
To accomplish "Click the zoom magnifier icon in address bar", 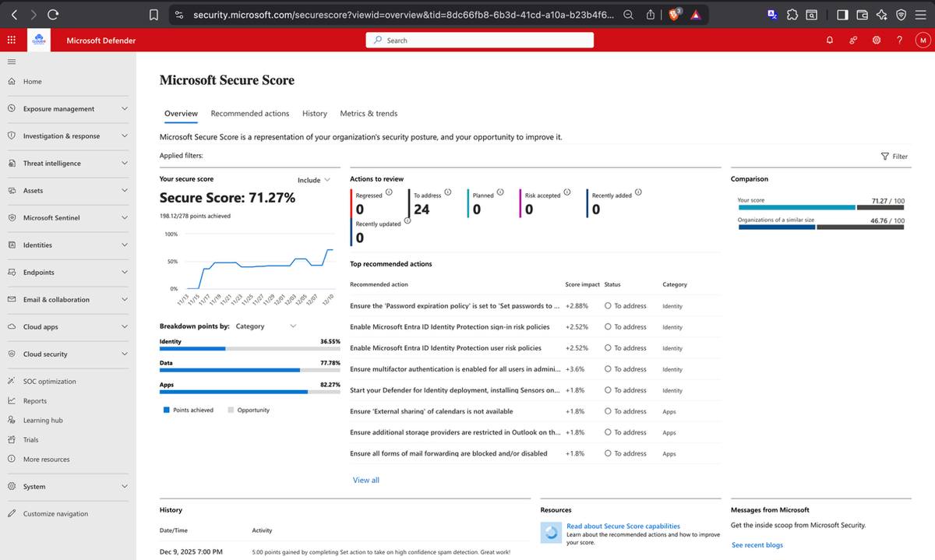I will pos(628,14).
